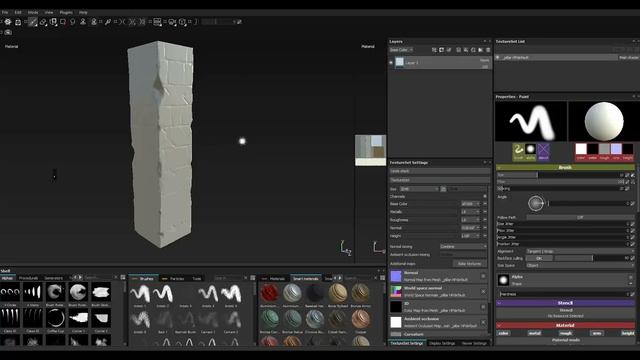Collapse the Brush section header
Screen dimensions: 640x360
click(x=565, y=167)
